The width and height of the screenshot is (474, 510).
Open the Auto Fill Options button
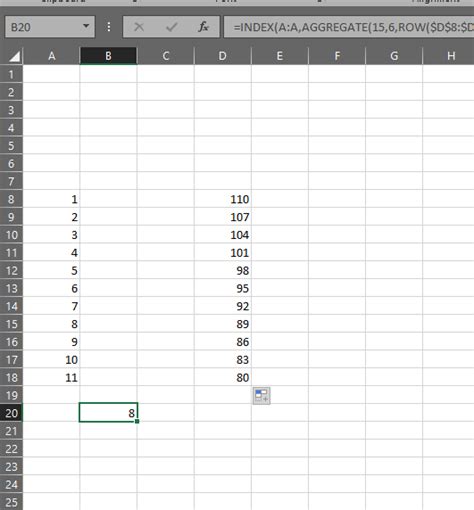[x=262, y=396]
